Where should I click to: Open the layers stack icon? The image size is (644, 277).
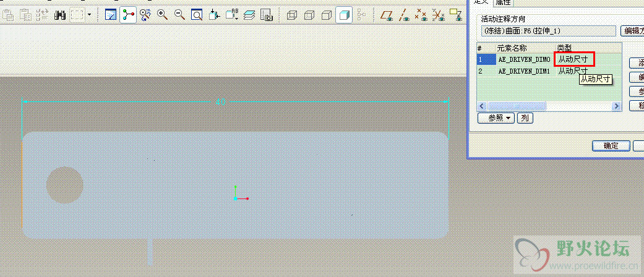[249, 15]
